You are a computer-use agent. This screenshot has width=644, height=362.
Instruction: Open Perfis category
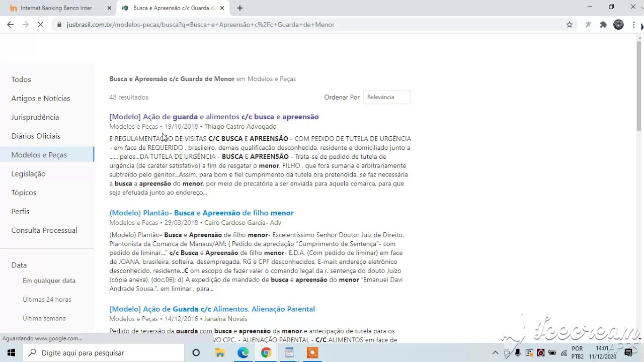(20, 211)
